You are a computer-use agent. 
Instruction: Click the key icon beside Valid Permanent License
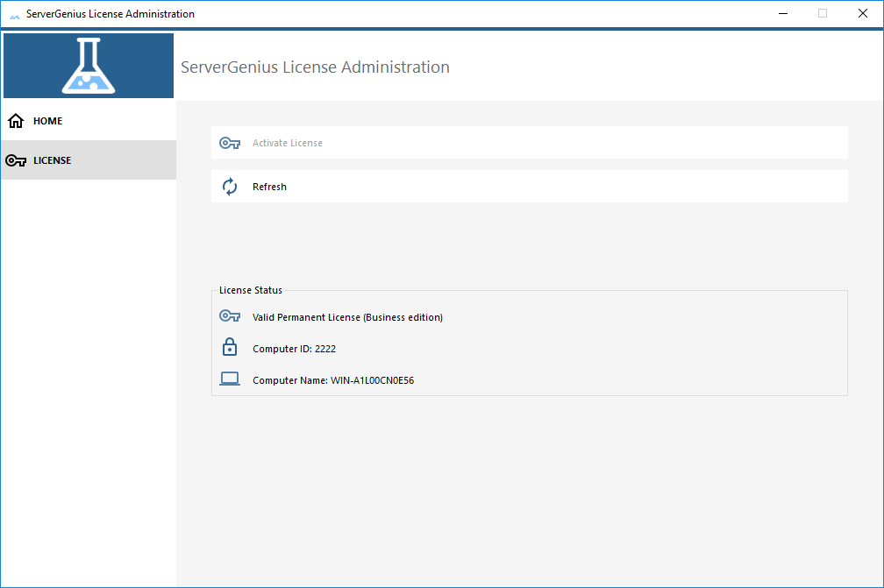click(229, 315)
